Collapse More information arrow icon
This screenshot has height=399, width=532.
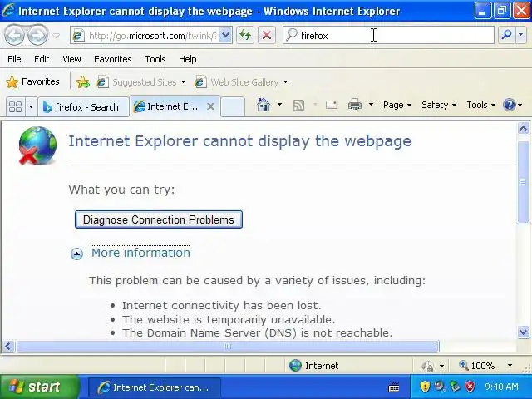point(76,254)
